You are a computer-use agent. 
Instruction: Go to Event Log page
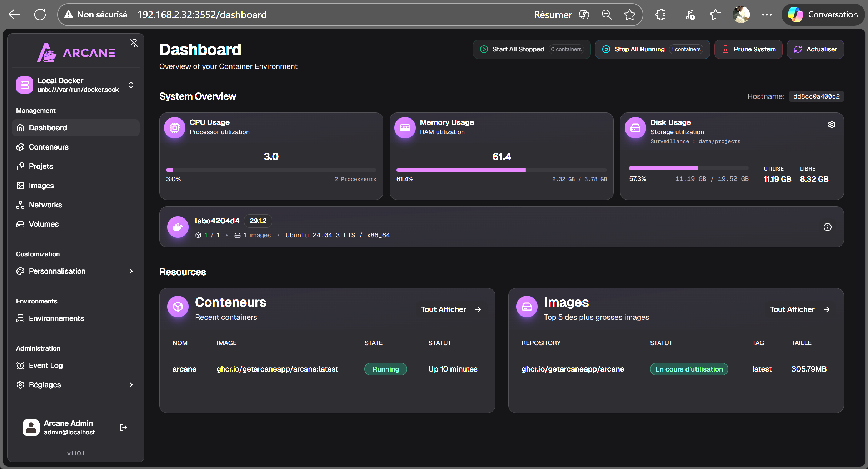[x=46, y=365]
